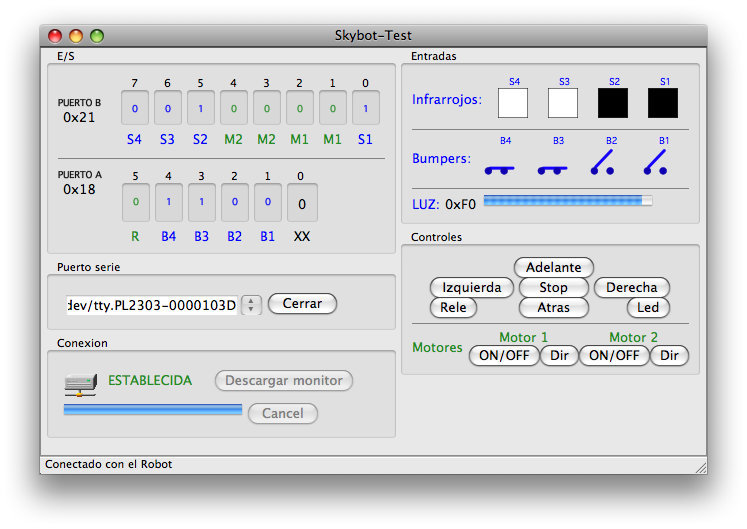
Task: Click the S4 white infrared sensor box
Action: click(x=513, y=103)
